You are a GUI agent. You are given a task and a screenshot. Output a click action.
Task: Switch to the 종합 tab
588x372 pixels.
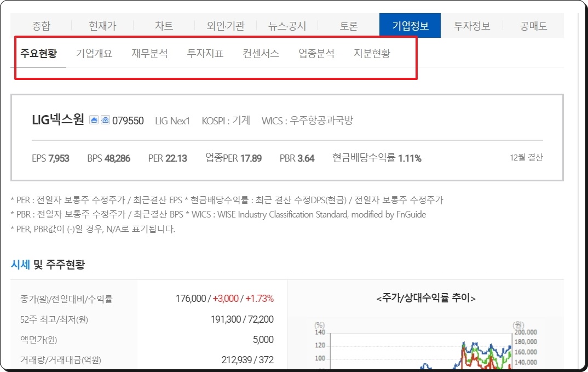point(41,26)
